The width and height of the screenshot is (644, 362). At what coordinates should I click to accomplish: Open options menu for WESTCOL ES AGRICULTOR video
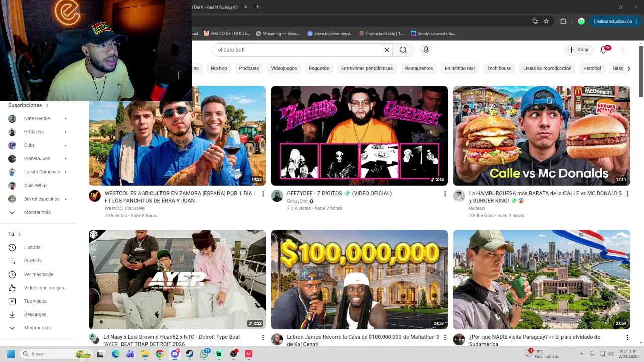pyautogui.click(x=263, y=194)
